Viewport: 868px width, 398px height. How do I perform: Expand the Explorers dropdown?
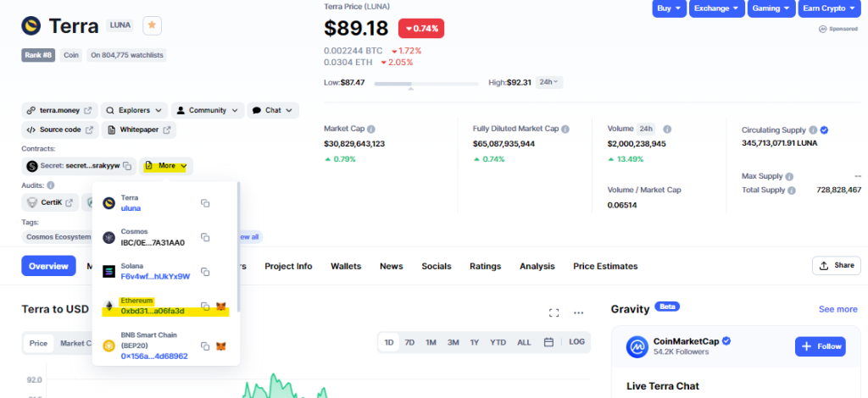coord(135,111)
